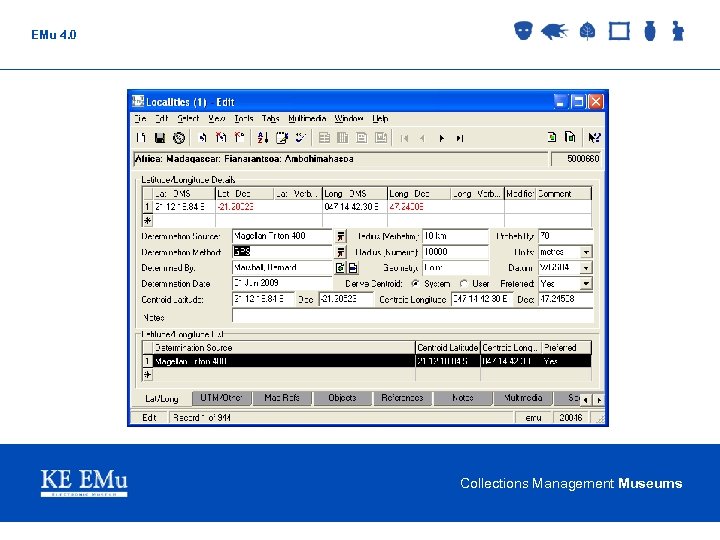Click the leaf icon in the slide header
This screenshot has height=540, width=720.
tap(587, 31)
